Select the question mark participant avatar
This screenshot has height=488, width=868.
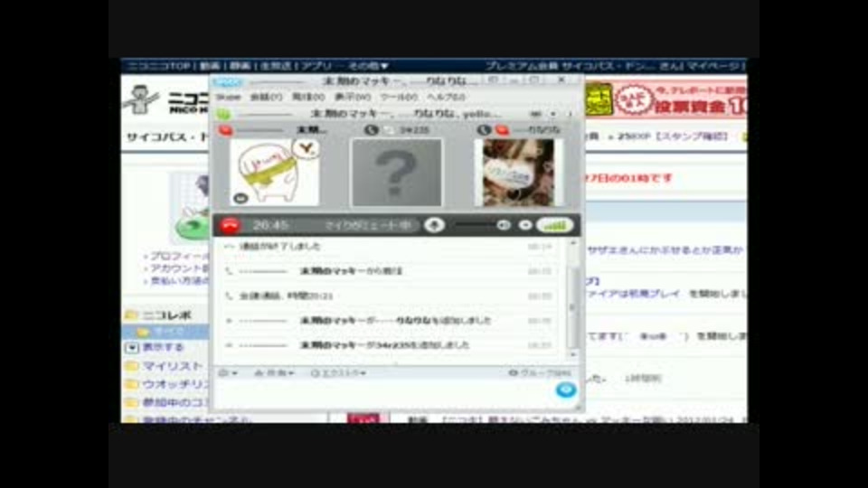click(397, 173)
